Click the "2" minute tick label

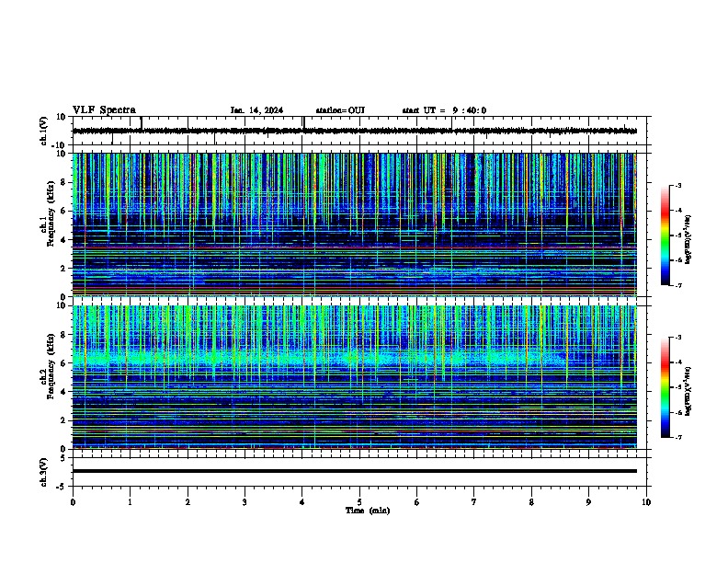coord(188,502)
